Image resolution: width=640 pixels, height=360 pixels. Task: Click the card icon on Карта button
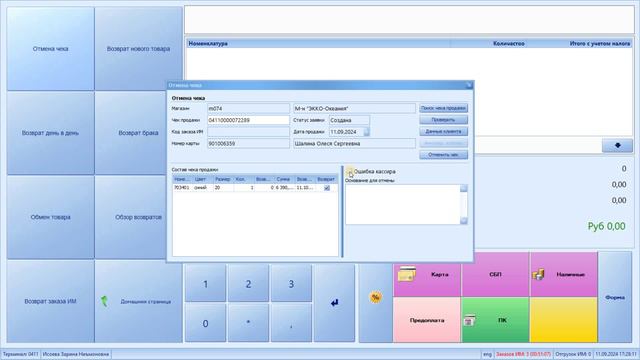(x=407, y=274)
